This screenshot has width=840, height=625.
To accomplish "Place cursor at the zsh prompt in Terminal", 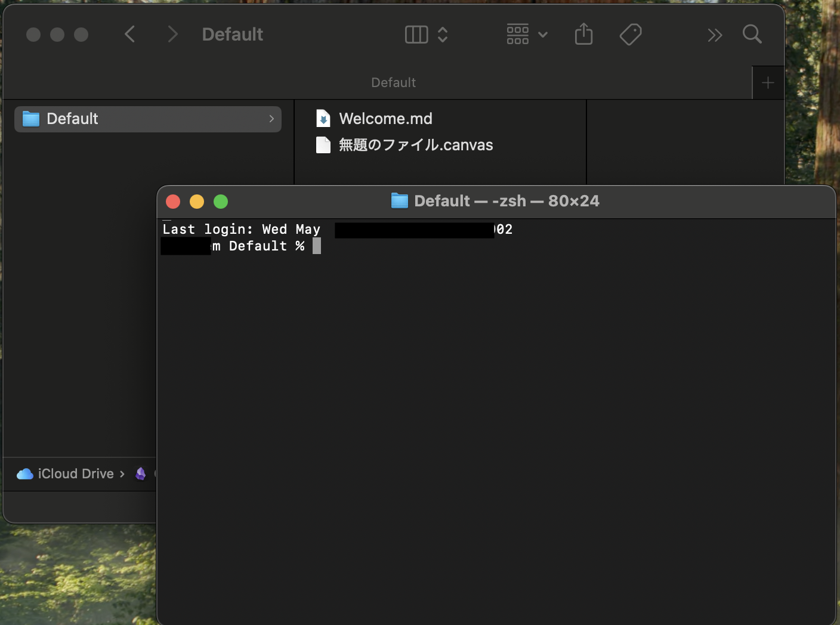I will (317, 245).
